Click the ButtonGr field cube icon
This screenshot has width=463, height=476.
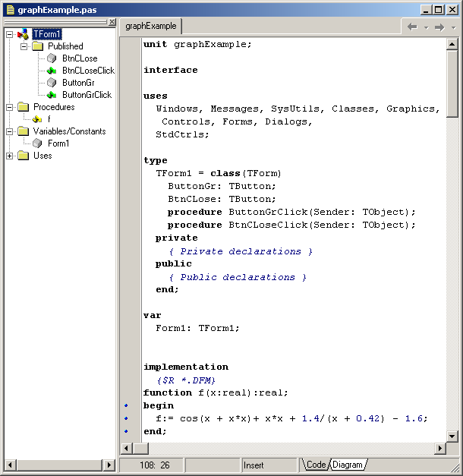[x=52, y=83]
